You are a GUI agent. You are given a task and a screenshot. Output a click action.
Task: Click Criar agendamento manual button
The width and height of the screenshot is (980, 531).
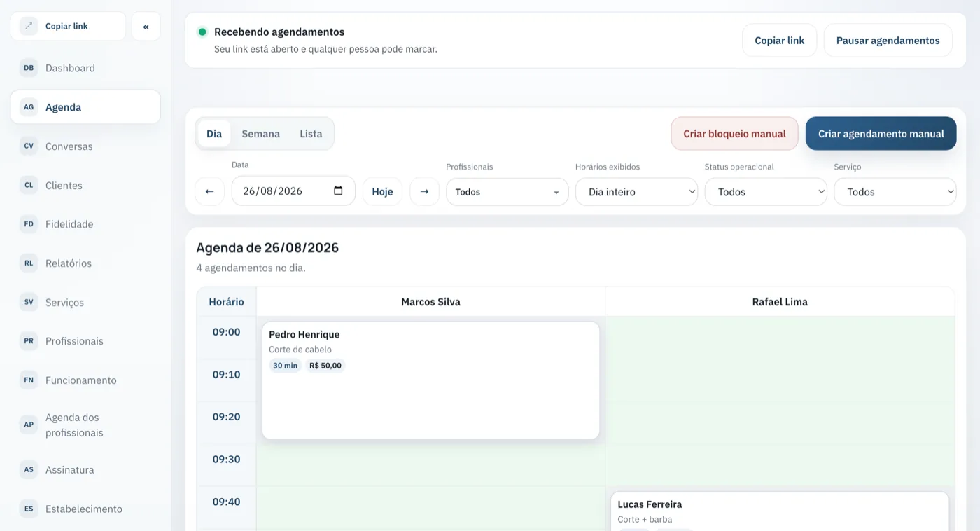(x=881, y=134)
